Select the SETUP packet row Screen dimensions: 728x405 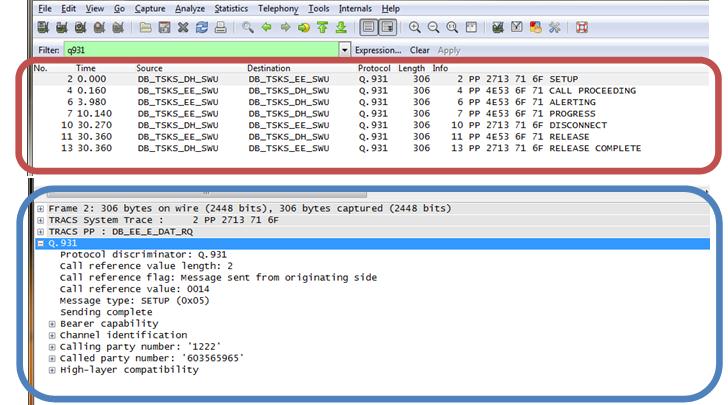pos(371,79)
